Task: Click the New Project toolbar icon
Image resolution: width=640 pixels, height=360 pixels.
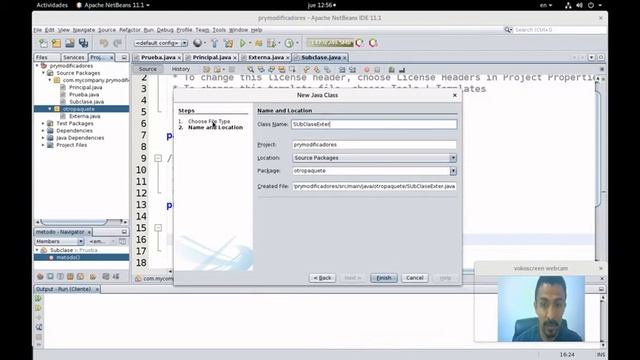Action: [x=56, y=43]
